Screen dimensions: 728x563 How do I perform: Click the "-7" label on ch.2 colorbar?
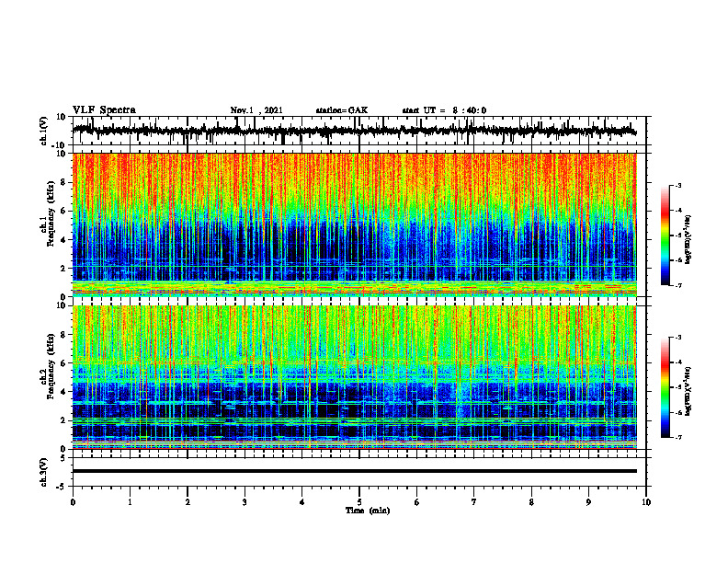click(678, 437)
